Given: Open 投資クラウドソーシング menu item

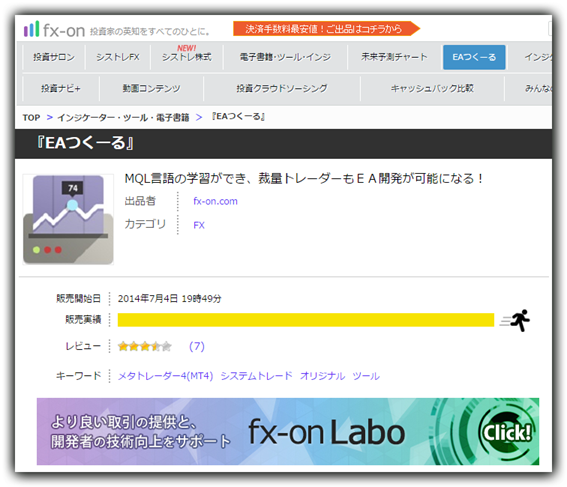Looking at the screenshot, I should 282,88.
